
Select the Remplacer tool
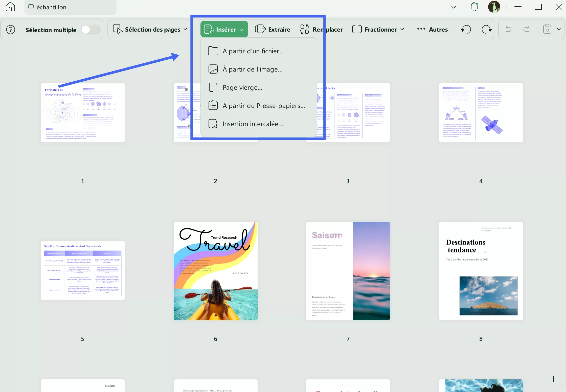click(321, 29)
